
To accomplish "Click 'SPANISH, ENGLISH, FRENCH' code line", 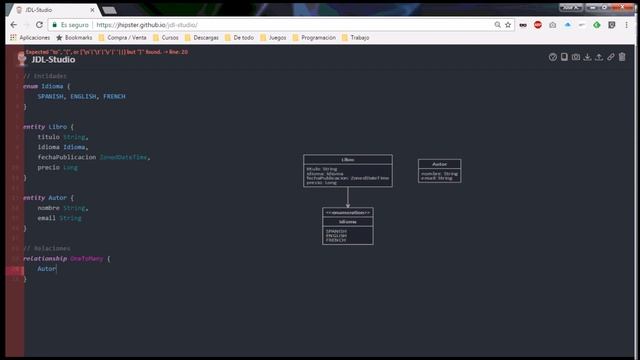I will click(x=82, y=96).
